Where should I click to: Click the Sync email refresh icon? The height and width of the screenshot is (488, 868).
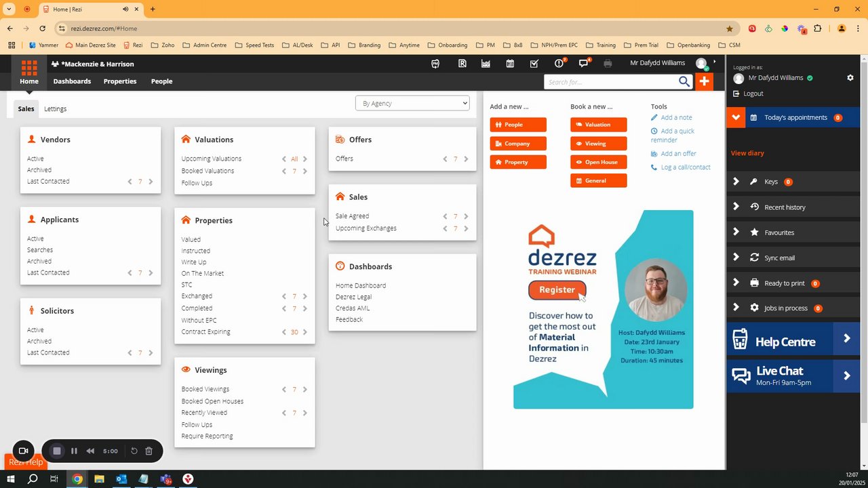[754, 258]
